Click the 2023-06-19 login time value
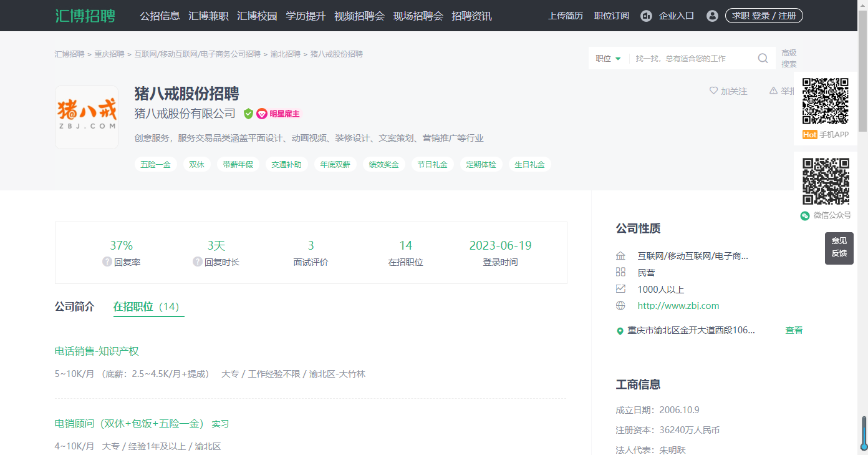This screenshot has height=455, width=868. point(501,245)
